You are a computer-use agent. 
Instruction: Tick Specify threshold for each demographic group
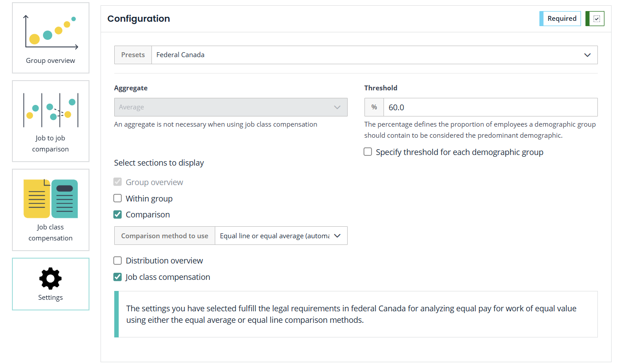tap(368, 152)
